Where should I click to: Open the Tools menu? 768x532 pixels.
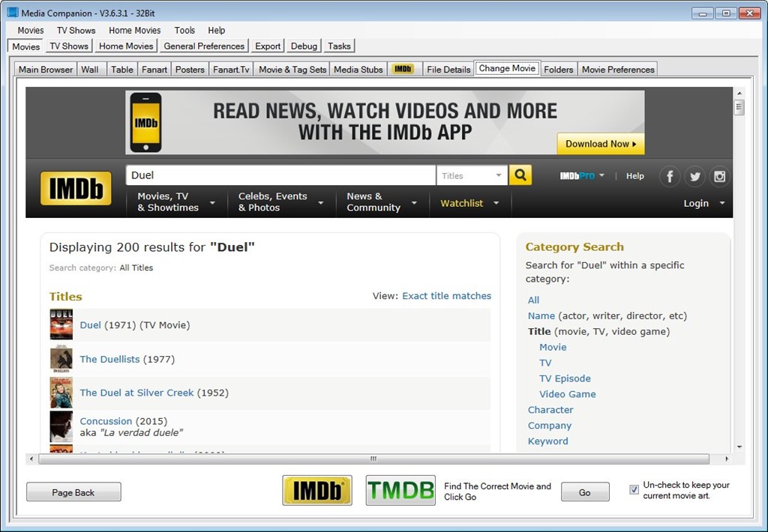[x=184, y=30]
